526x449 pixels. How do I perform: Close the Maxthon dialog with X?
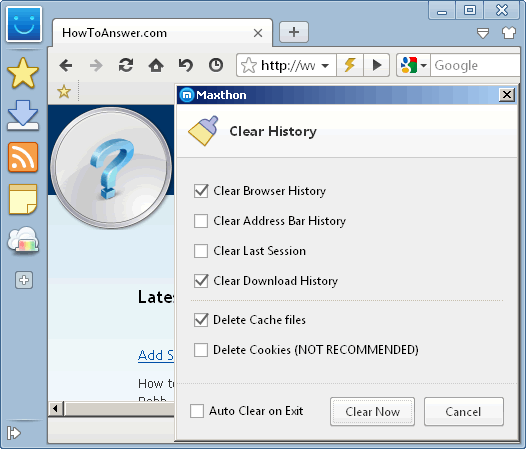point(507,95)
